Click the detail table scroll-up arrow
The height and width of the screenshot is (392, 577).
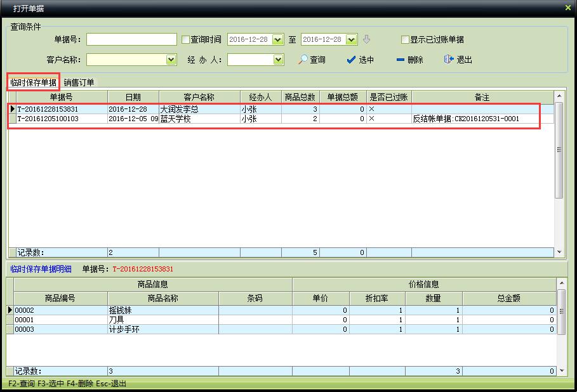pos(562,283)
